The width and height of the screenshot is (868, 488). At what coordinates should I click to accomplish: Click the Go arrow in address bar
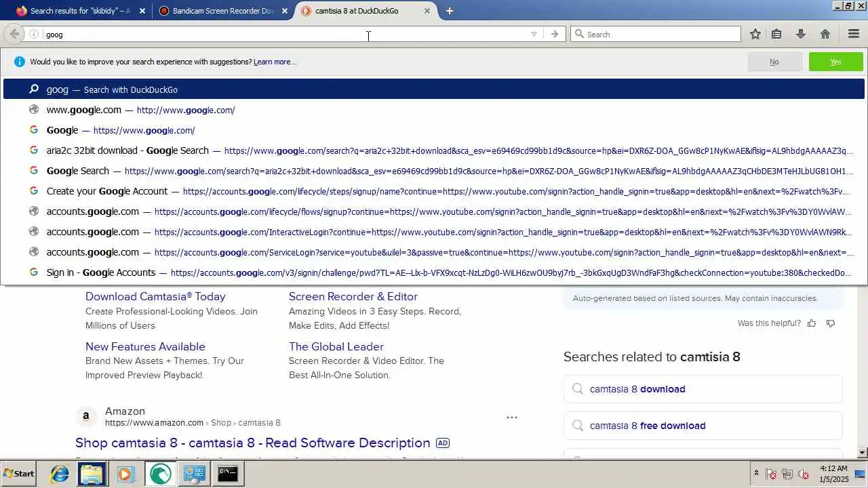[555, 34]
